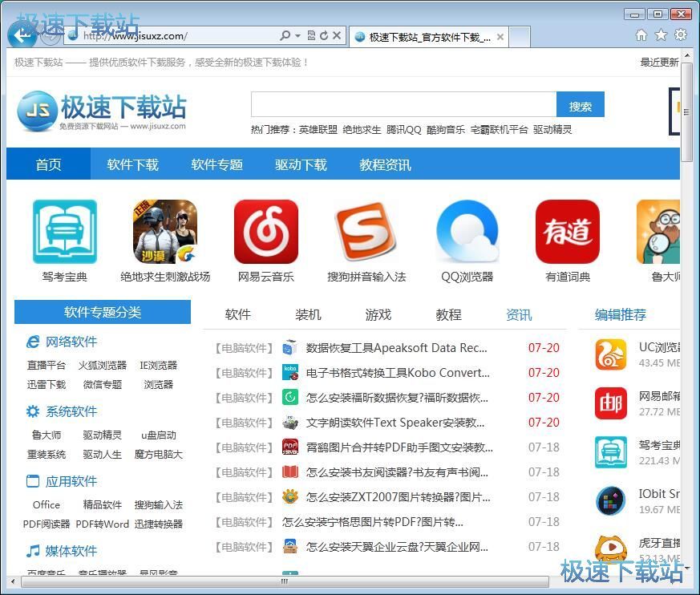Viewport: 700px width, 595px height.
Task: Open the 网易云音乐 app icon
Action: (x=266, y=231)
